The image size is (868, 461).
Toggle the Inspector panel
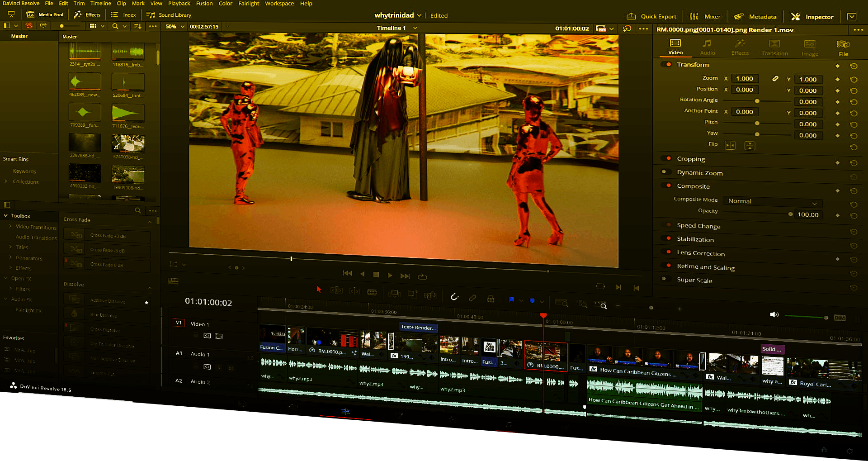[812, 17]
